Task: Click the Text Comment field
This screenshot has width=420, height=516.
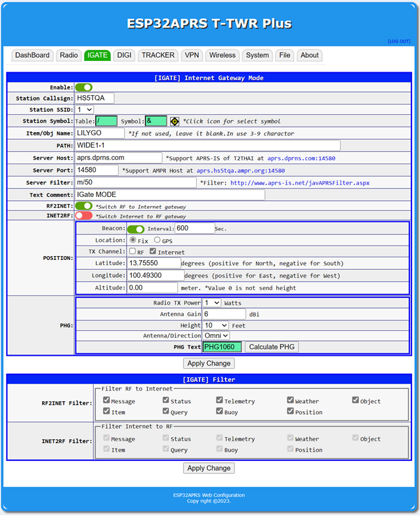Action: [170, 194]
